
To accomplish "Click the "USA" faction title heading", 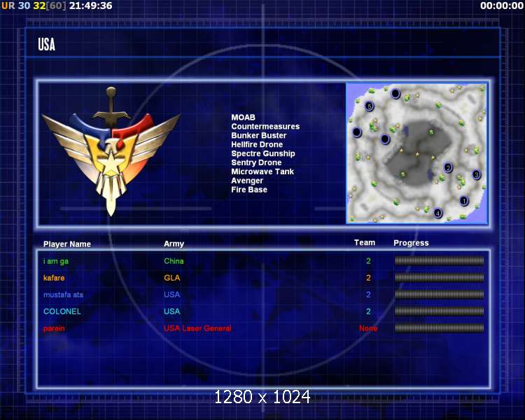I will click(x=46, y=44).
